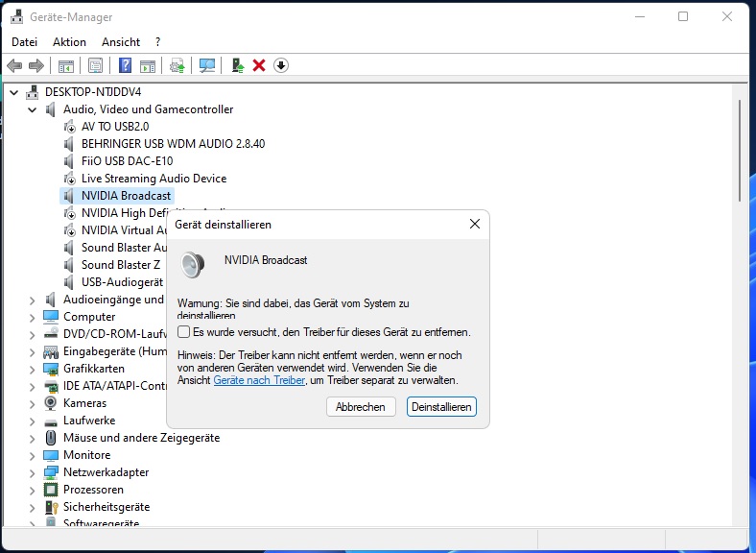Show console tree toolbar icon
This screenshot has width=756, height=553.
point(66,65)
